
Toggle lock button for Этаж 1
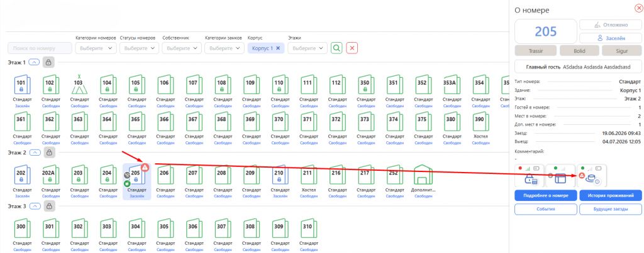tap(48, 62)
